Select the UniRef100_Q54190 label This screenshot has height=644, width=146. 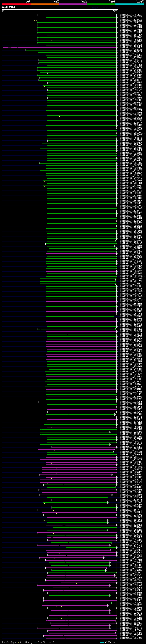point(131,625)
